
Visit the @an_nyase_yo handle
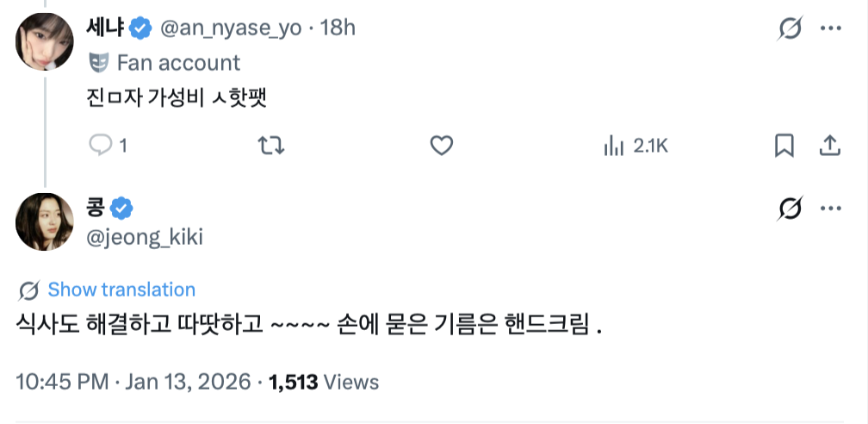[231, 28]
